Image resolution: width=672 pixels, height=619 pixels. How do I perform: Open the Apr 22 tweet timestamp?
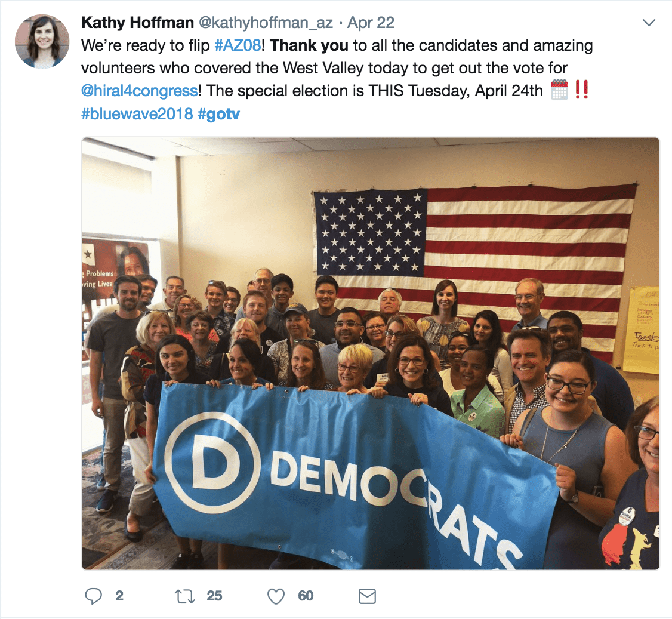[x=371, y=22]
